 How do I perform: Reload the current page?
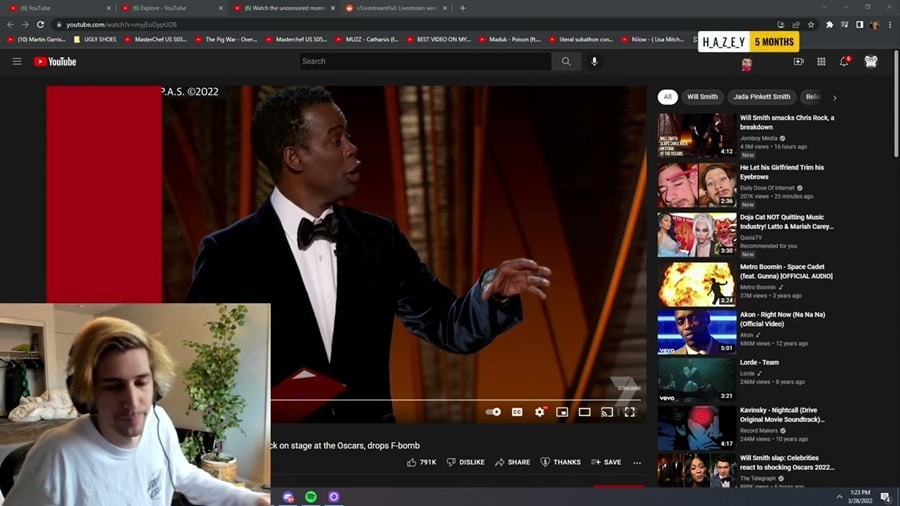[x=40, y=25]
